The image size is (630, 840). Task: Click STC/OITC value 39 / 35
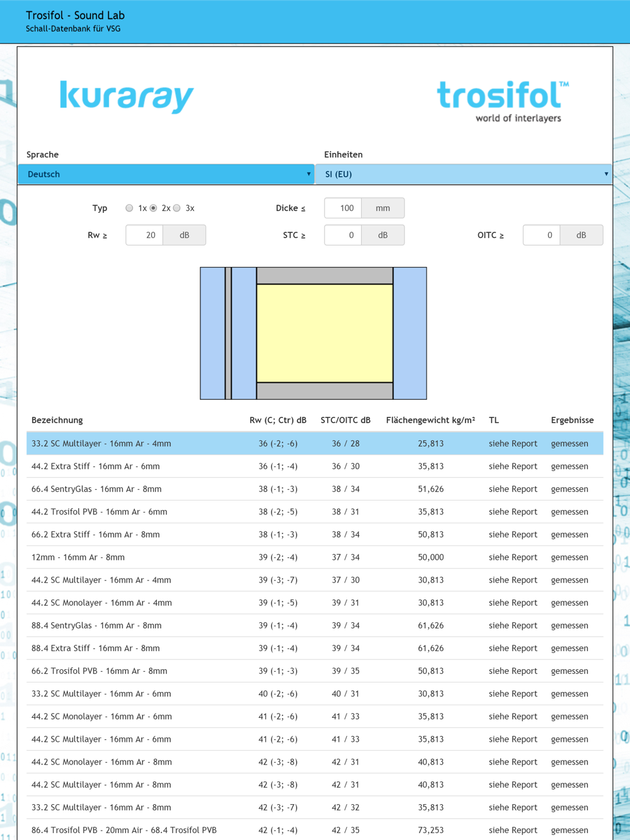click(x=346, y=671)
